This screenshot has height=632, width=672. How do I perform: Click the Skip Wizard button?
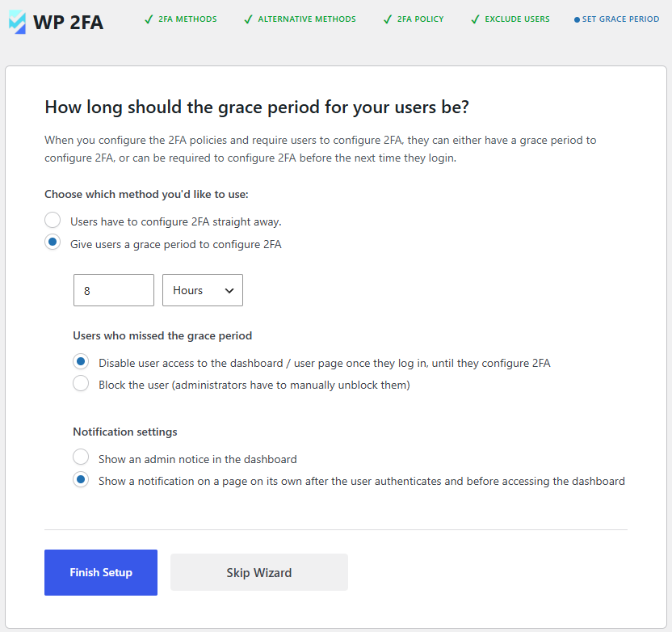tap(259, 572)
